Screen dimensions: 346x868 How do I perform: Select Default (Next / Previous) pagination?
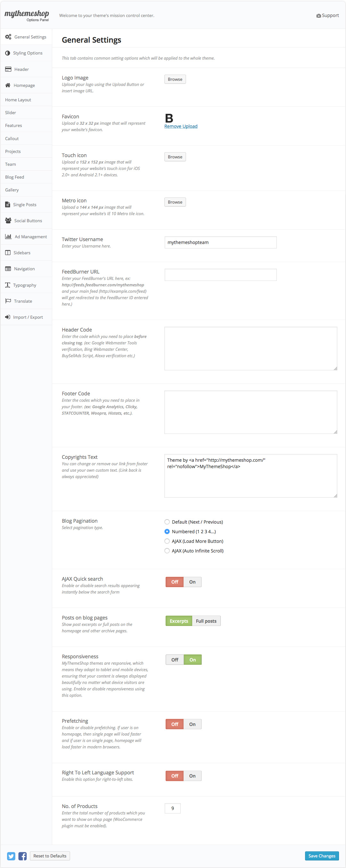167,522
